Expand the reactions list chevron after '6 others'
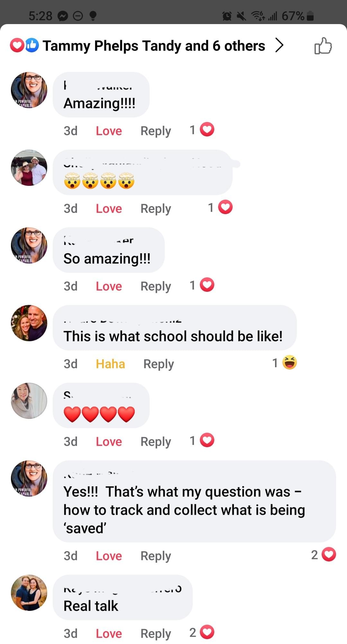347x644 pixels. pos(279,45)
